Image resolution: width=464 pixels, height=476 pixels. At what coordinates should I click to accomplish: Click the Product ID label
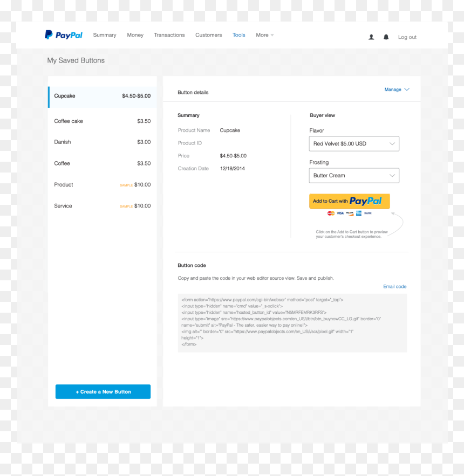tap(189, 143)
